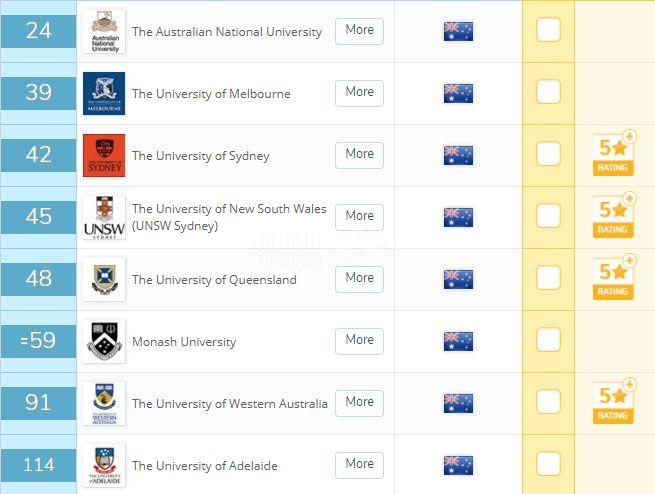Check the compare box for University of Queensland
The image size is (655, 494).
[548, 278]
